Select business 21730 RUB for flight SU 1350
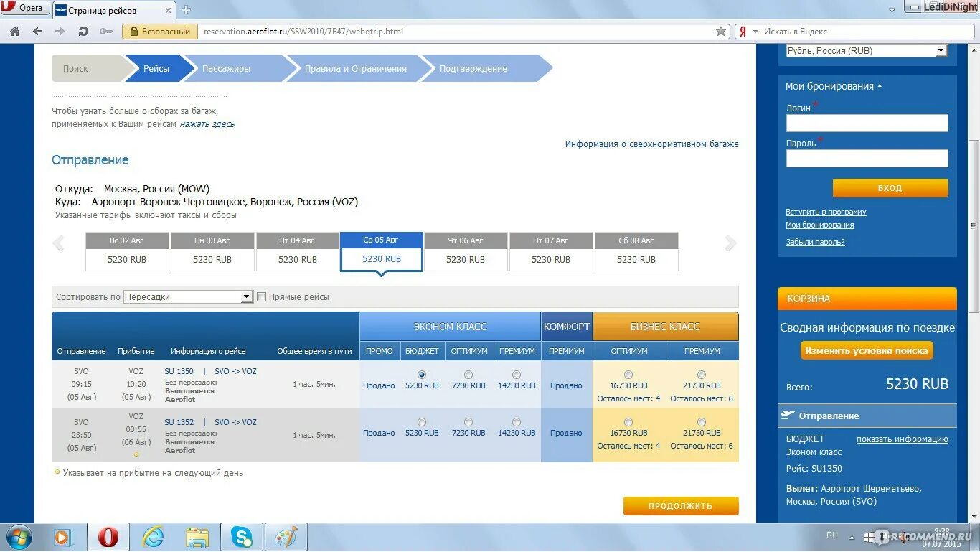 (x=702, y=375)
